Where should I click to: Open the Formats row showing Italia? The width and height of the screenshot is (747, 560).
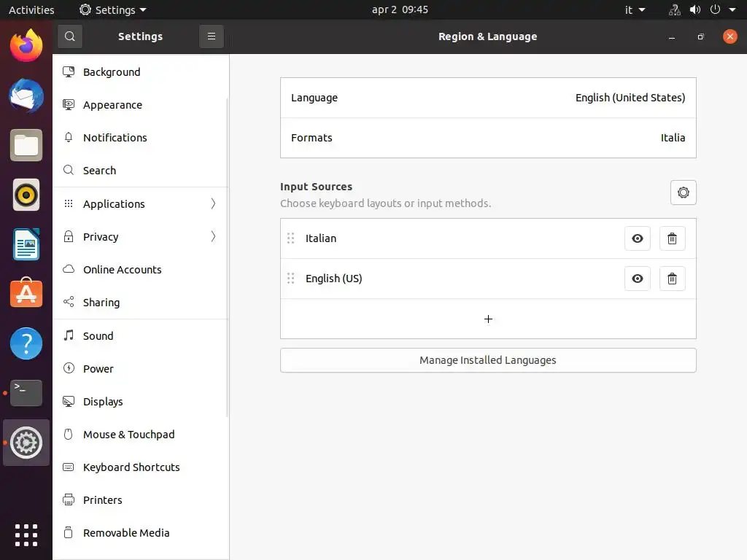[488, 138]
